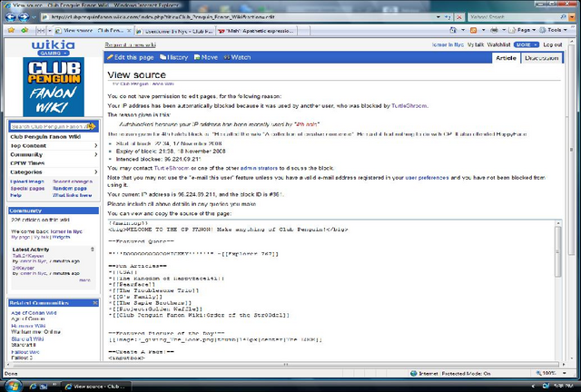The height and width of the screenshot is (392, 581).
Task: Open the My talk link
Action: click(476, 44)
